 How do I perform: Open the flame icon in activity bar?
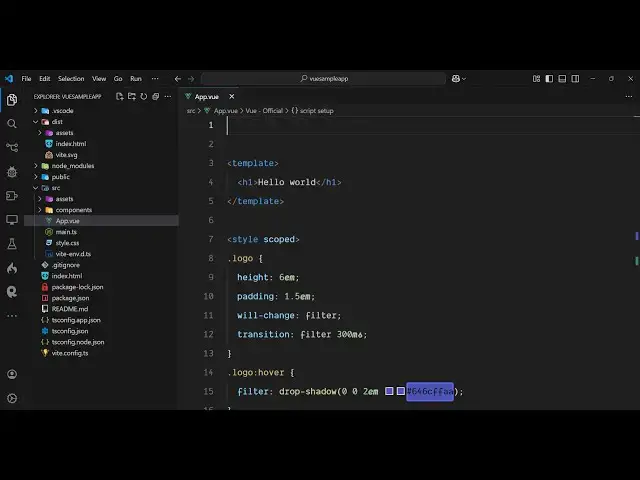point(12,268)
